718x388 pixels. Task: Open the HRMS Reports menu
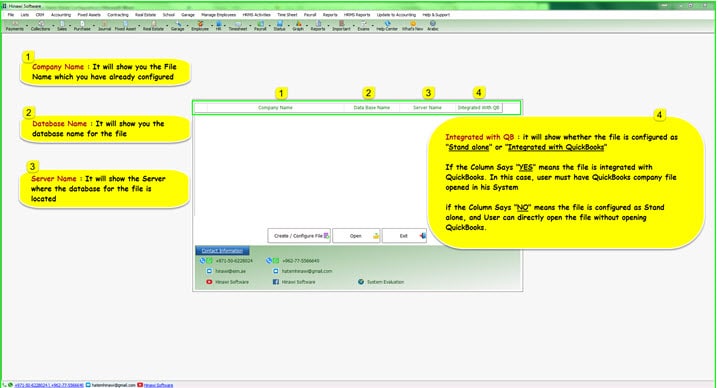(x=357, y=15)
